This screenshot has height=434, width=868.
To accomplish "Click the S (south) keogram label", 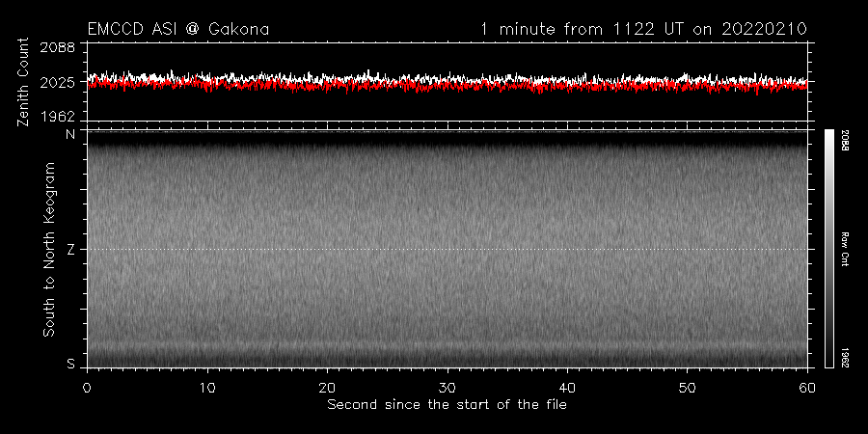I will coord(70,364).
